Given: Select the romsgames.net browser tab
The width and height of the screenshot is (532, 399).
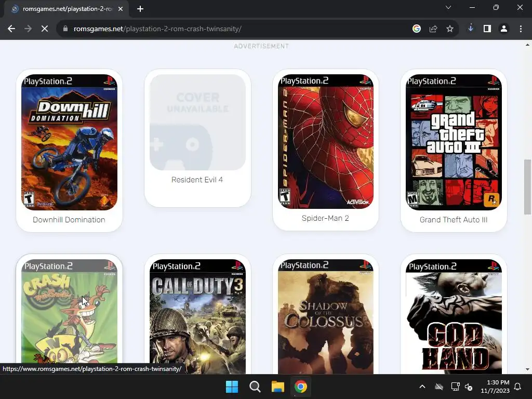Looking at the screenshot, I should 66,9.
